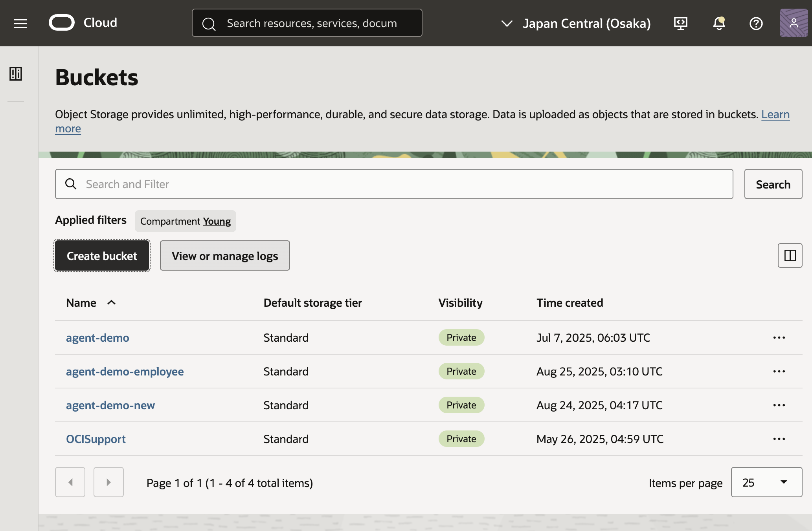The image size is (812, 531).
Task: Open actions menu for agent-demo row
Action: coord(779,338)
